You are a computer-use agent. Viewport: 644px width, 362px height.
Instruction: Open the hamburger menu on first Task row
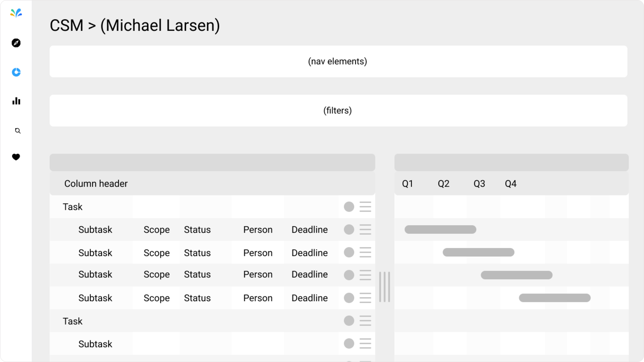coord(365,207)
